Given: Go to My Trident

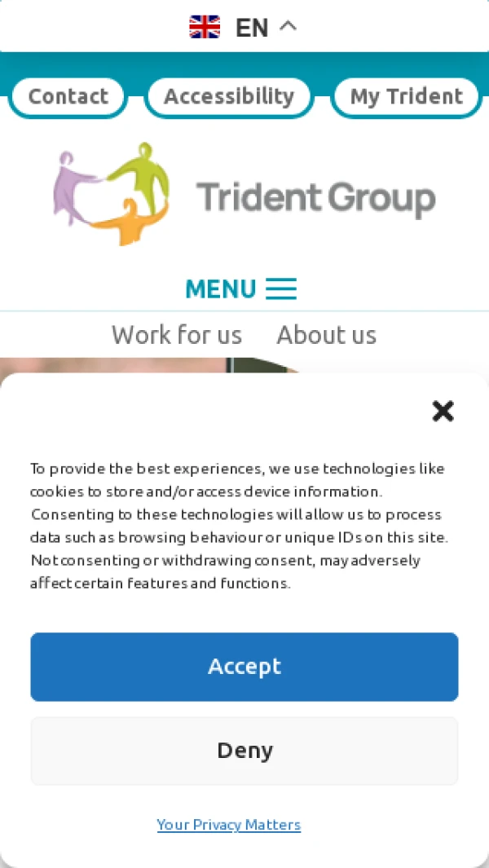Looking at the screenshot, I should 407,97.
